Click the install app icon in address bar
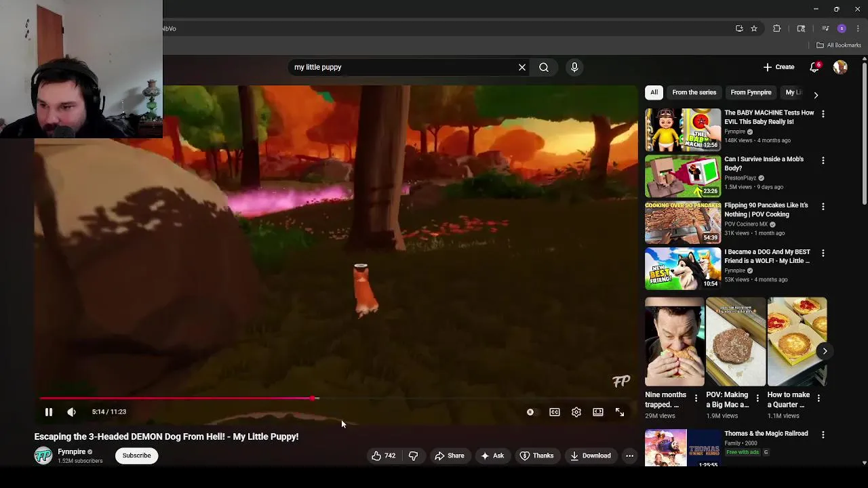Viewport: 868px width, 488px height. [739, 28]
